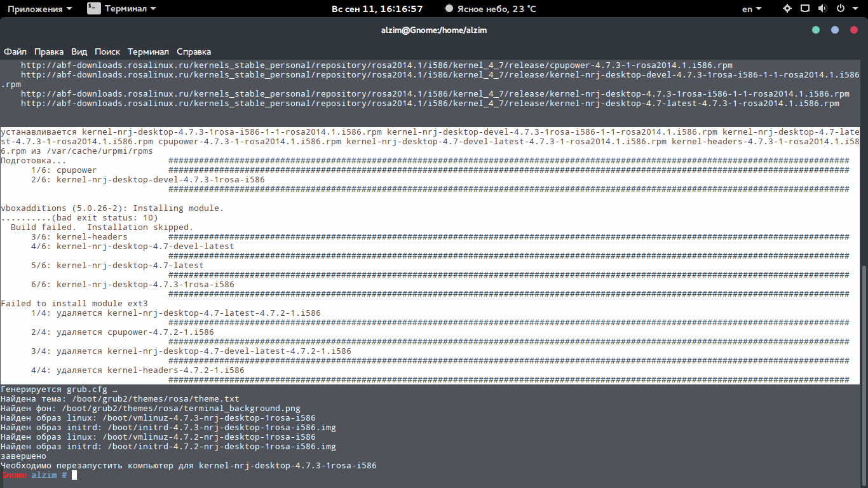This screenshot has width=868, height=488.
Task: Click the volume speaker icon
Action: point(822,9)
